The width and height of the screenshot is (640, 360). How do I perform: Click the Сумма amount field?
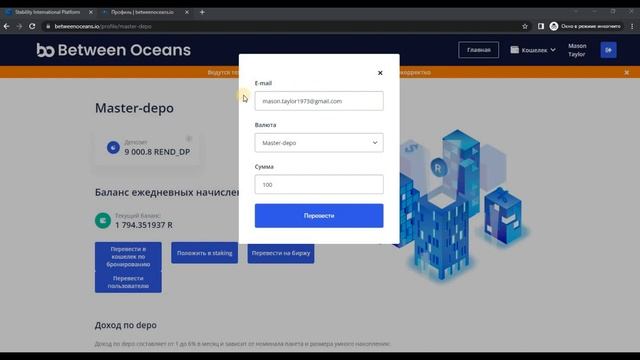[x=319, y=184]
